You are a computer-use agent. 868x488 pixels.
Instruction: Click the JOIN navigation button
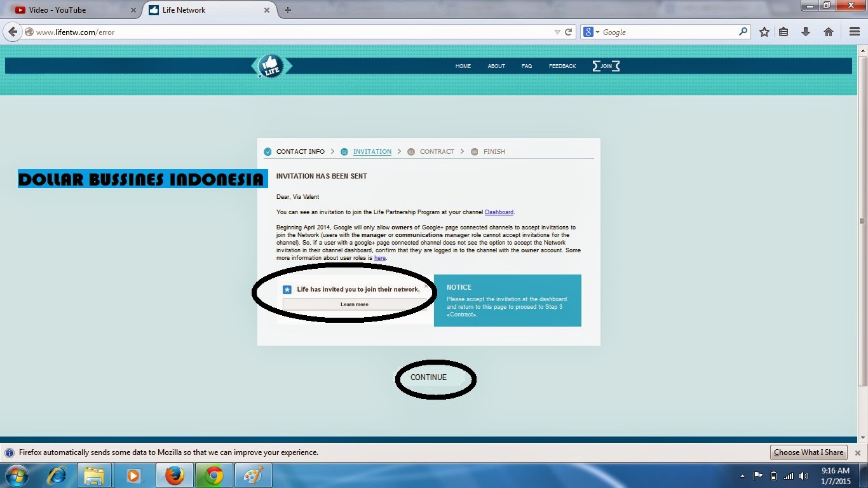(x=606, y=66)
